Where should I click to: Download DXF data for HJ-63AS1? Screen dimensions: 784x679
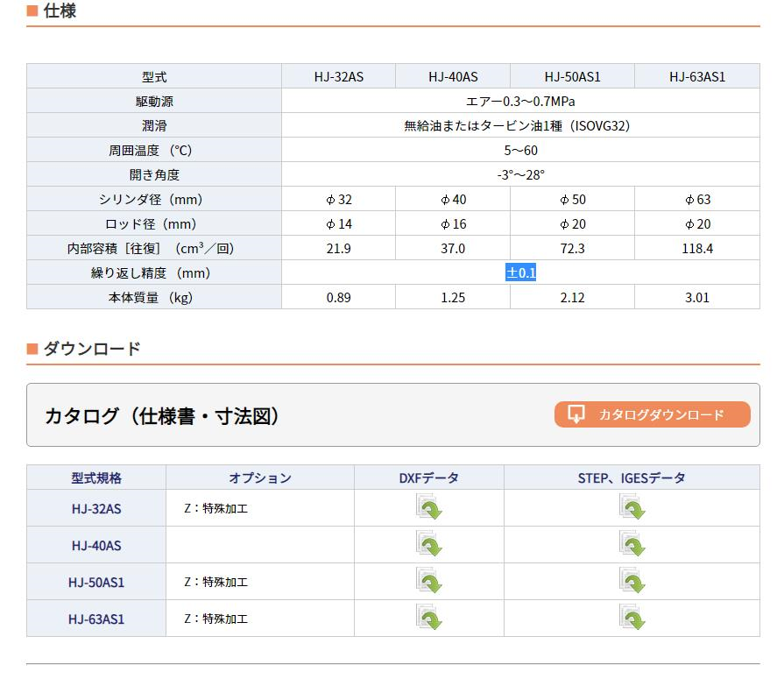[429, 619]
